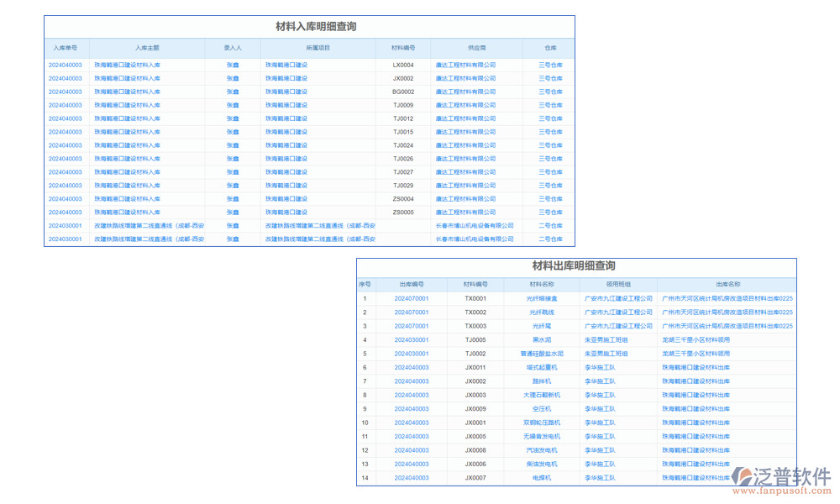Select the 仓库 column header
Viewport: 840px width, 504px height.
tap(550, 48)
